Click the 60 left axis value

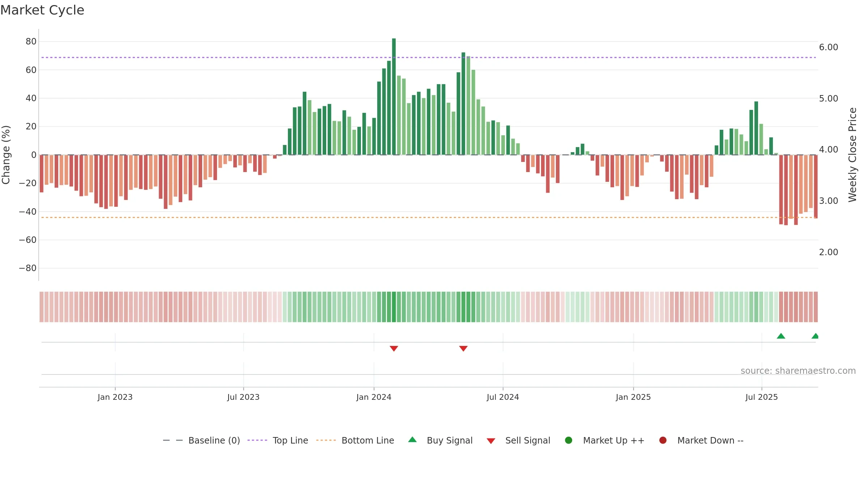coord(31,70)
